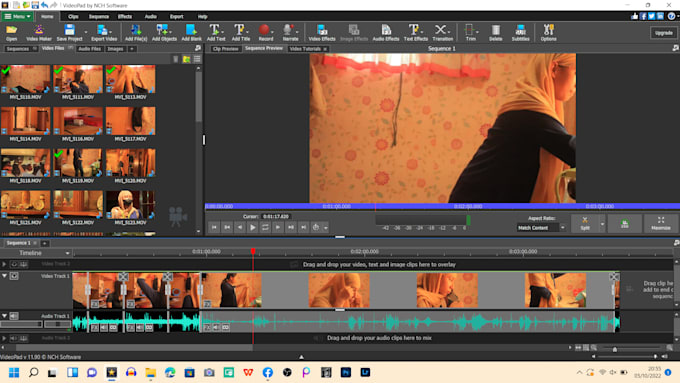Open a project with the Open icon

12,33
